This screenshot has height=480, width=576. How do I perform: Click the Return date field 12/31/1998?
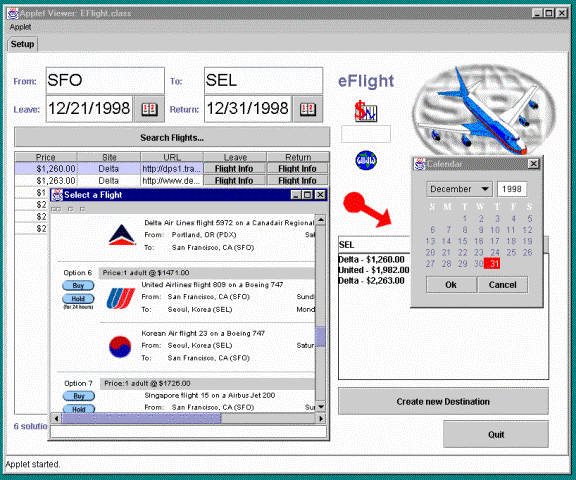[x=248, y=109]
